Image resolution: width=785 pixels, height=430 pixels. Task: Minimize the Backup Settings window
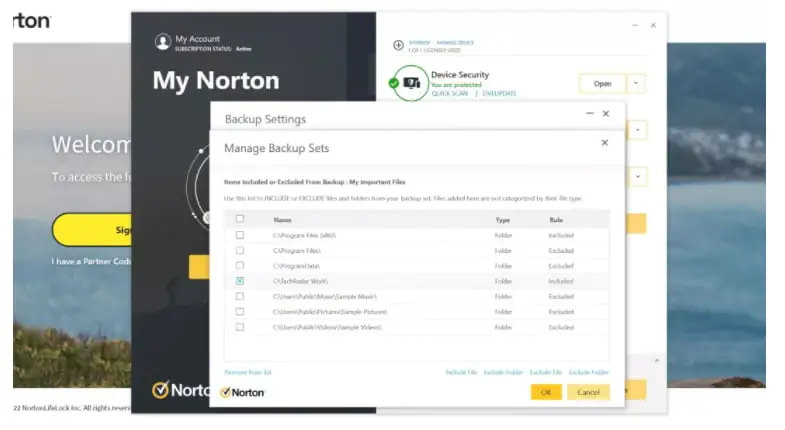point(588,114)
